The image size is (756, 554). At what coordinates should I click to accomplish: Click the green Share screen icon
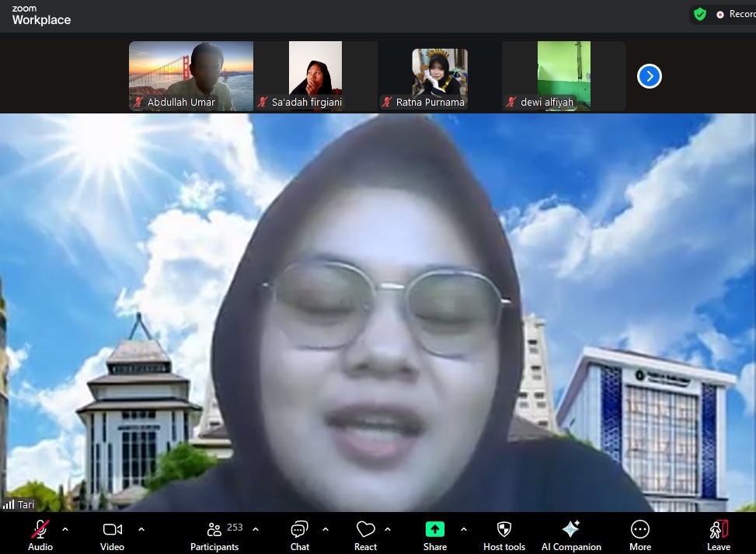(x=434, y=529)
